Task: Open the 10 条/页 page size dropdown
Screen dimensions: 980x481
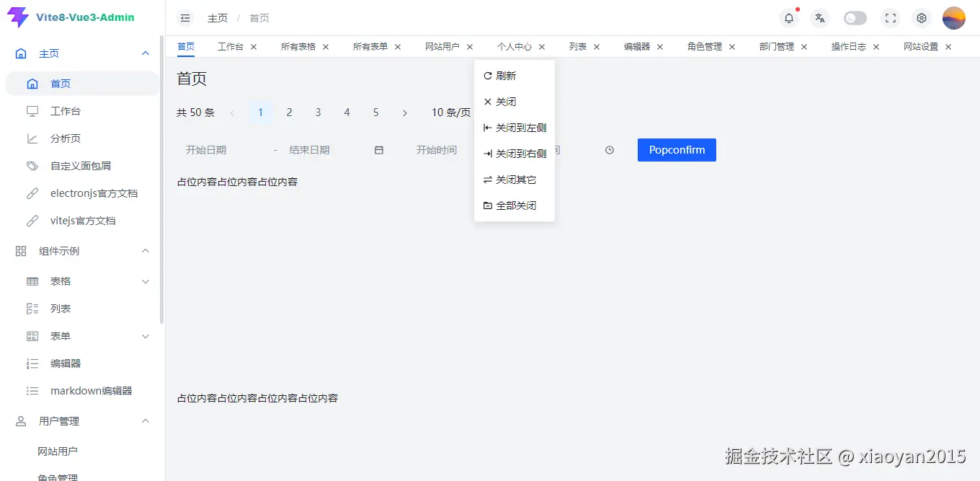Action: pos(451,112)
